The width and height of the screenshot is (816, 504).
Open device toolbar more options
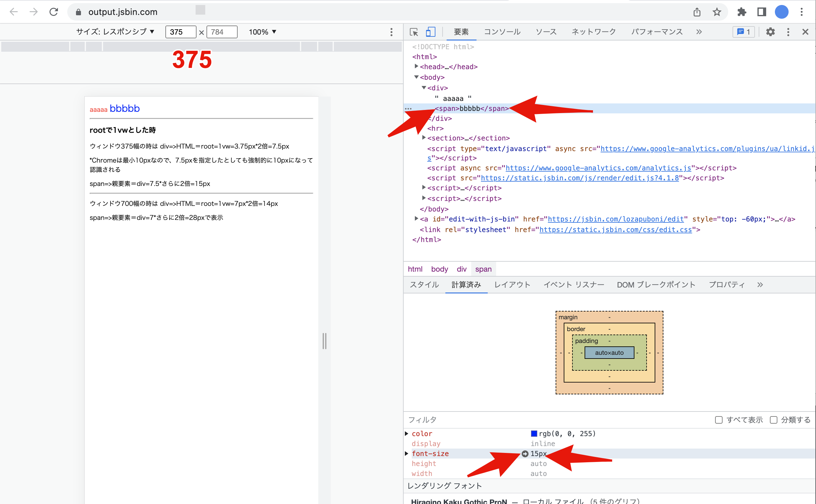click(391, 32)
